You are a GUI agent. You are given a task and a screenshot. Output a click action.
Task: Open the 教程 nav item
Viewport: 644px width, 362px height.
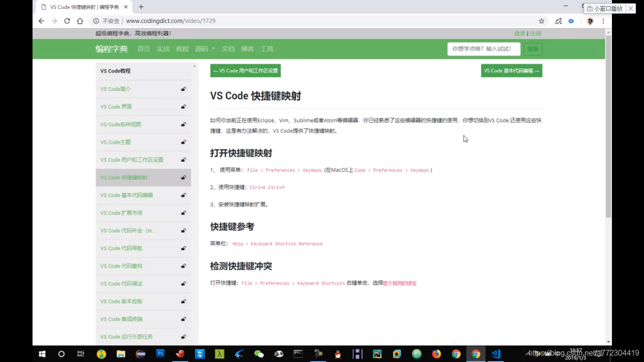(182, 49)
